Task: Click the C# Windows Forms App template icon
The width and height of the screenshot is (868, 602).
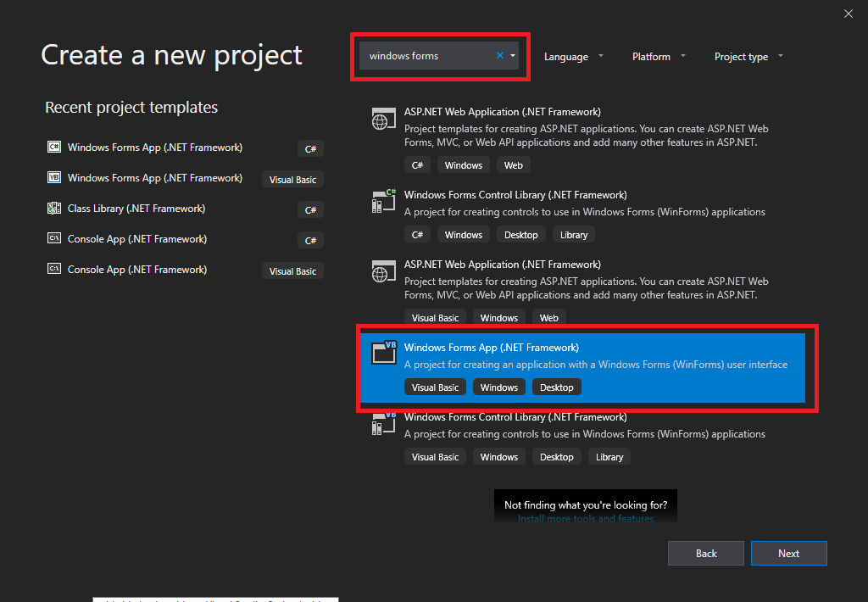Action: (x=53, y=147)
